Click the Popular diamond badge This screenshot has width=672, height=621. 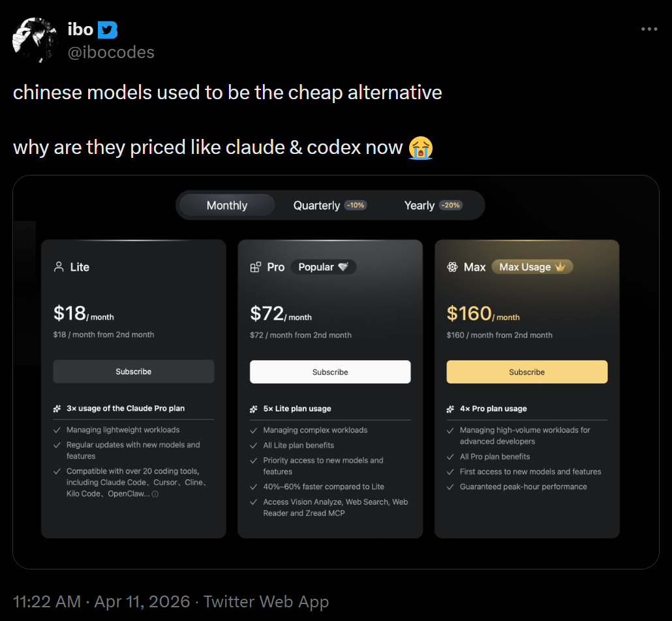pos(324,267)
